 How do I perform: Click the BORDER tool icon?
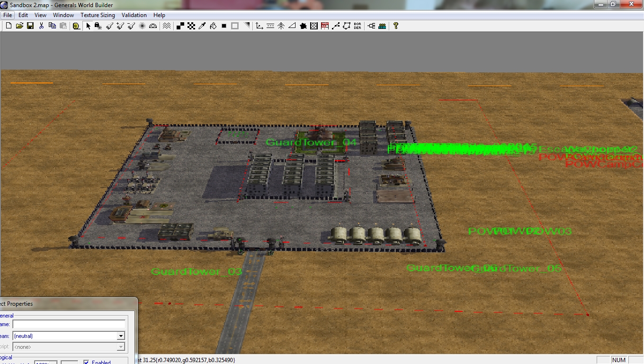pos(358,26)
